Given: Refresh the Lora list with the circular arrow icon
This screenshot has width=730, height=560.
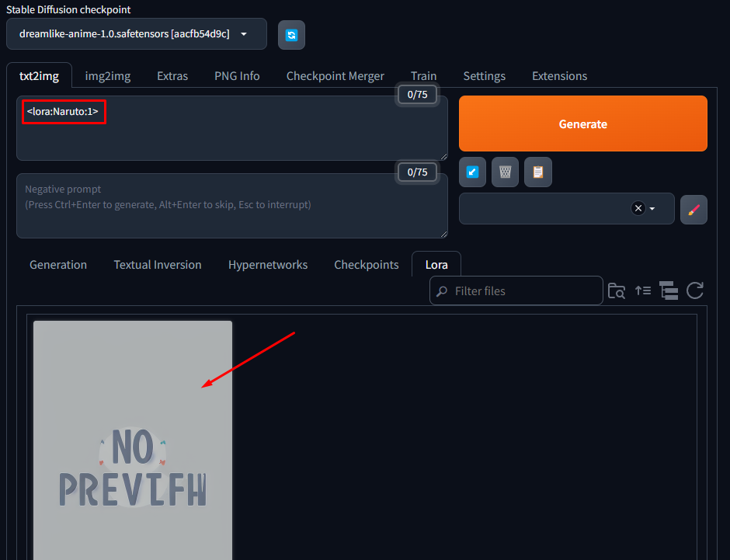Looking at the screenshot, I should click(695, 290).
